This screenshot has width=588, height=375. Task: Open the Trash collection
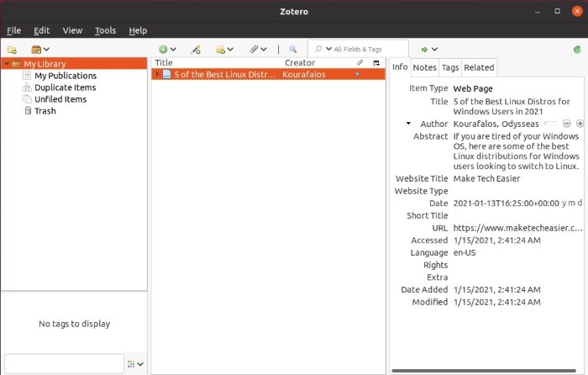[x=45, y=111]
